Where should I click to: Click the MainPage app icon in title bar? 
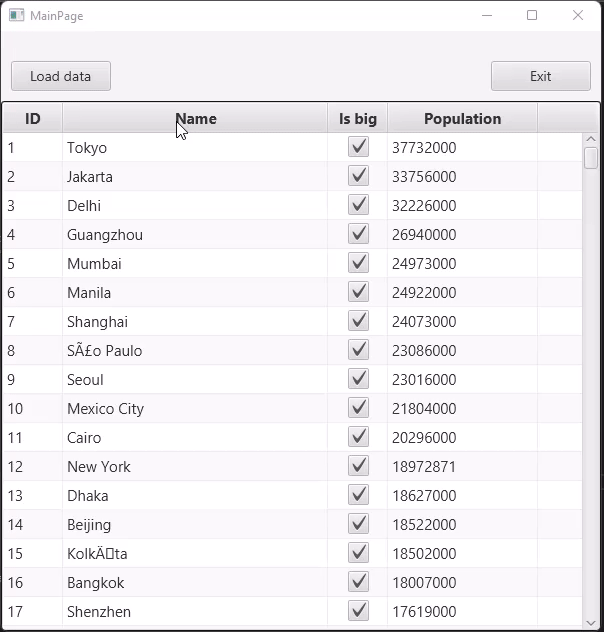16,15
